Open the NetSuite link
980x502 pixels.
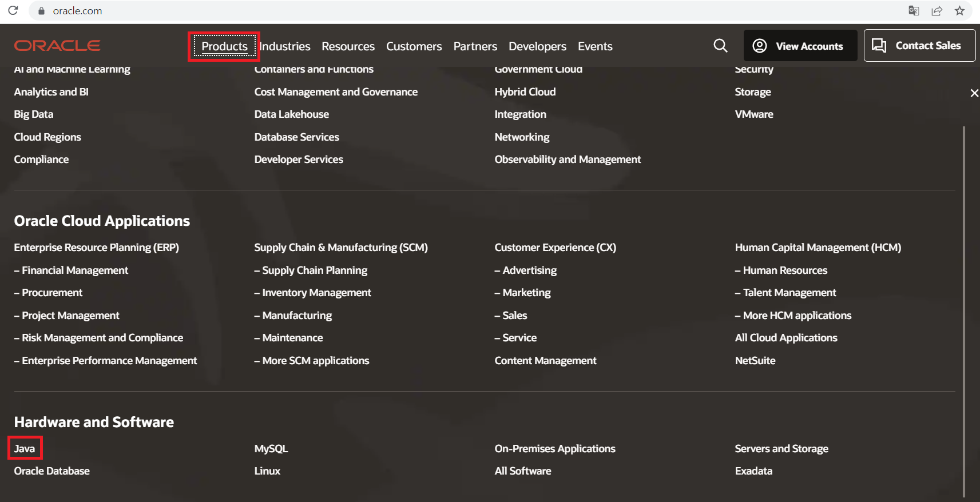755,361
